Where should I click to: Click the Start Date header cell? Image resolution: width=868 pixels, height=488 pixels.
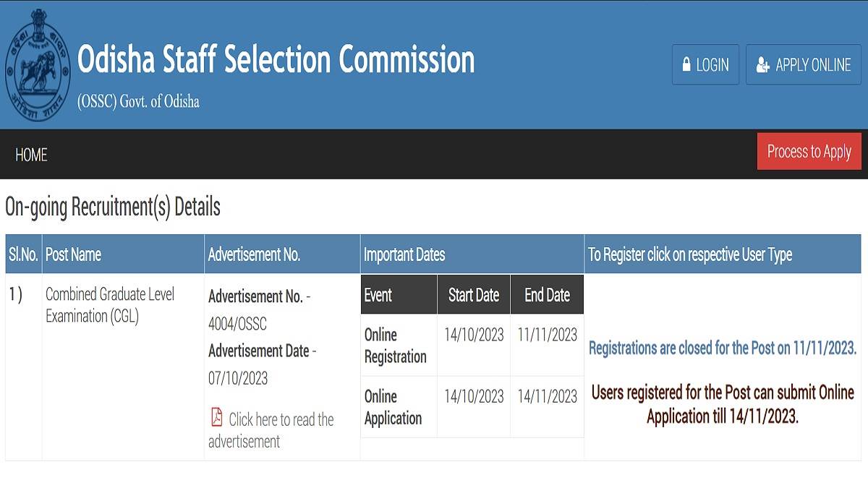474,295
